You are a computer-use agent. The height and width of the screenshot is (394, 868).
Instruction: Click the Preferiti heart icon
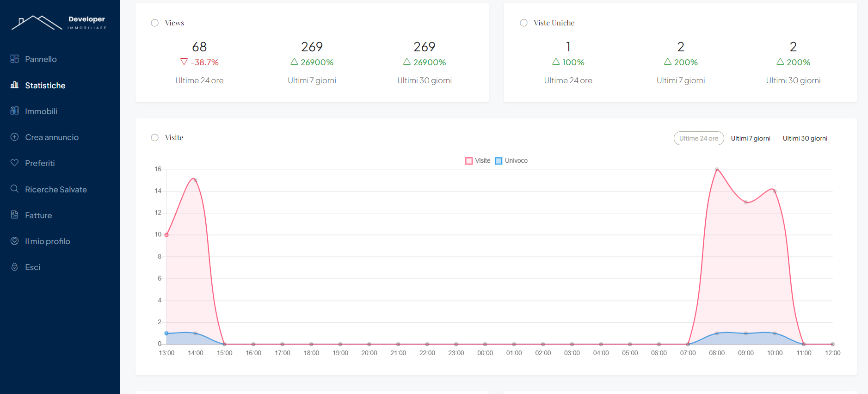[x=14, y=163]
